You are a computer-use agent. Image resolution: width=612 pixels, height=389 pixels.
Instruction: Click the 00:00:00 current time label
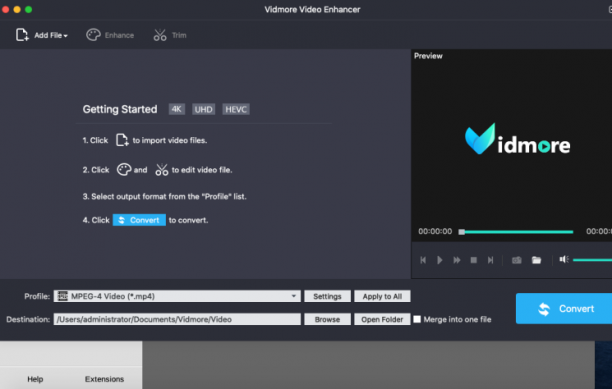[435, 231]
